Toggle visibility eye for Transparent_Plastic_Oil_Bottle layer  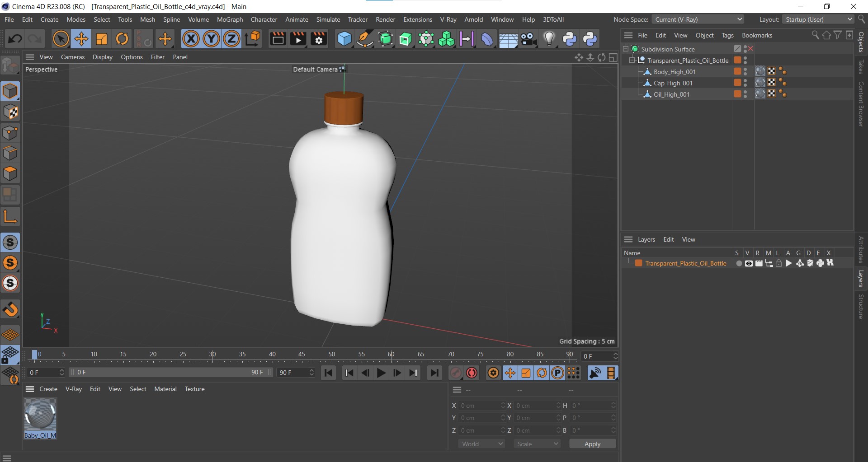click(x=749, y=264)
